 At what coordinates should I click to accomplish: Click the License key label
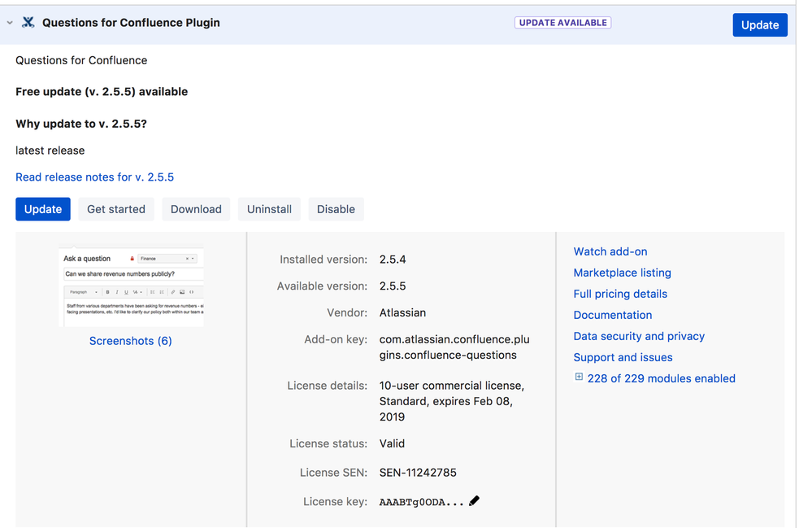(x=335, y=502)
